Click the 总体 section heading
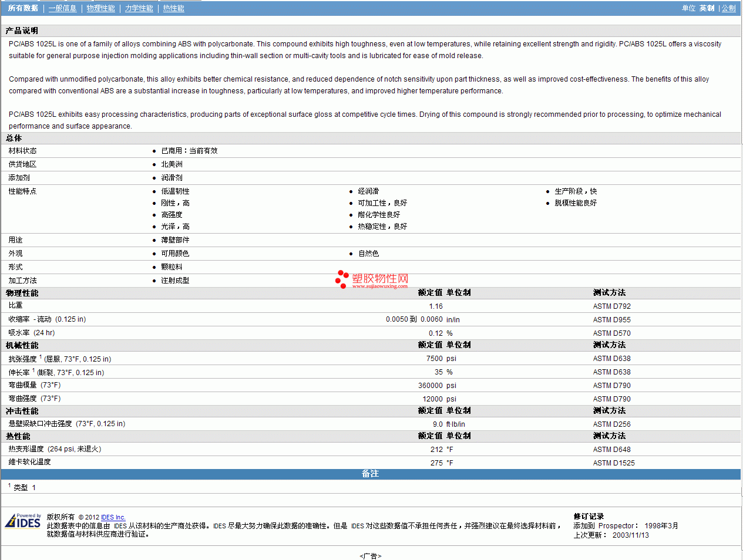Image resolution: width=743 pixels, height=560 pixels. click(x=14, y=138)
